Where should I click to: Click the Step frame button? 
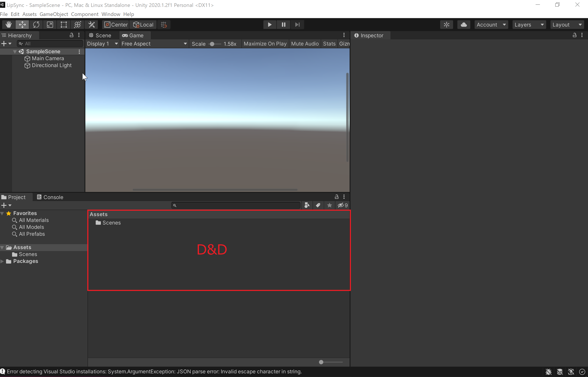click(297, 25)
